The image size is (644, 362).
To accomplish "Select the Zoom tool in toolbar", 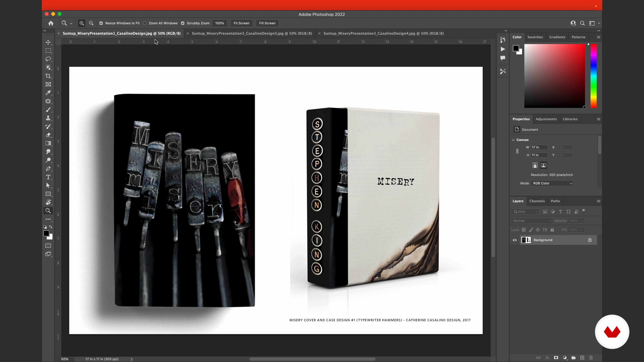I will (48, 211).
